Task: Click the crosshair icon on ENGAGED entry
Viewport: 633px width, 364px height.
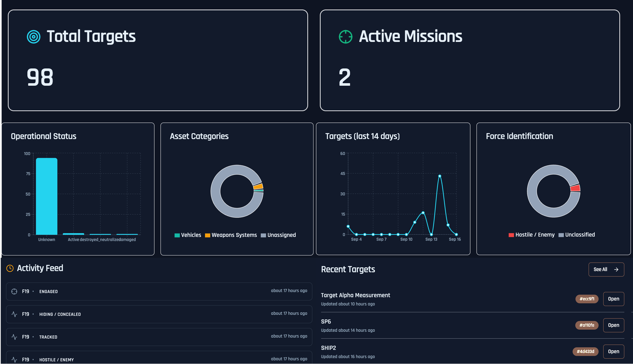Action: [14, 291]
